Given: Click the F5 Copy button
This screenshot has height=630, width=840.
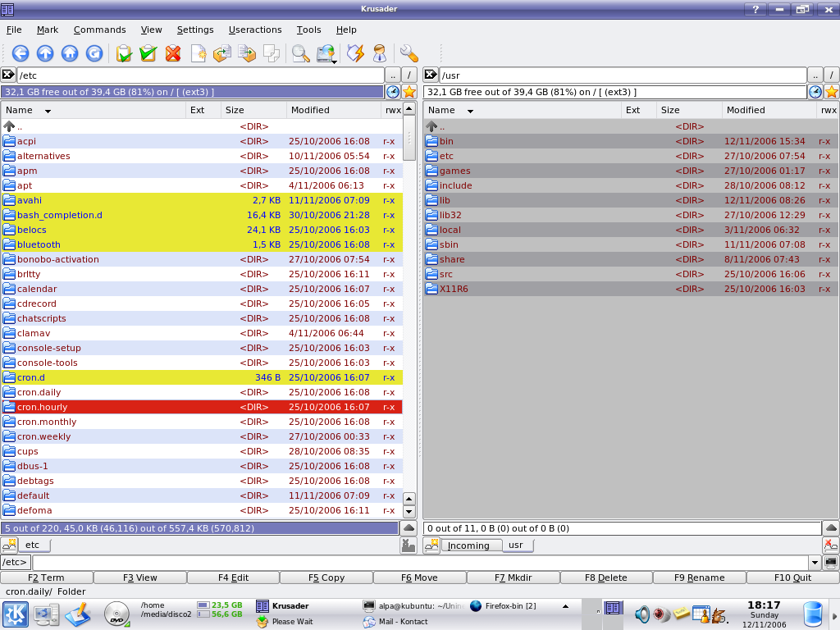Looking at the screenshot, I should pos(326,577).
